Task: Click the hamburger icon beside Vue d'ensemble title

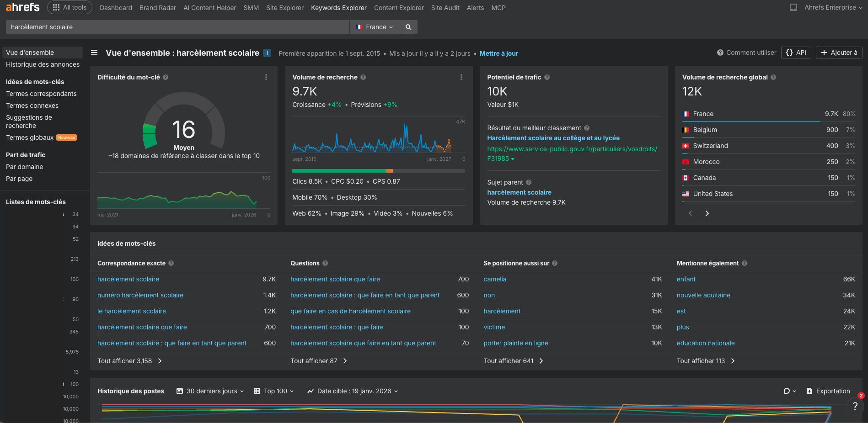Action: point(94,53)
